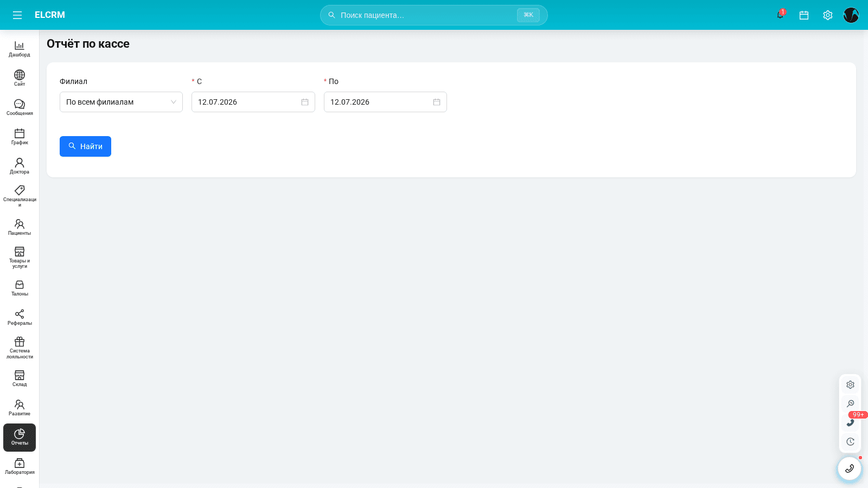This screenshot has width=868, height=488.
Task: Open floating panel settings gear
Action: point(850,385)
